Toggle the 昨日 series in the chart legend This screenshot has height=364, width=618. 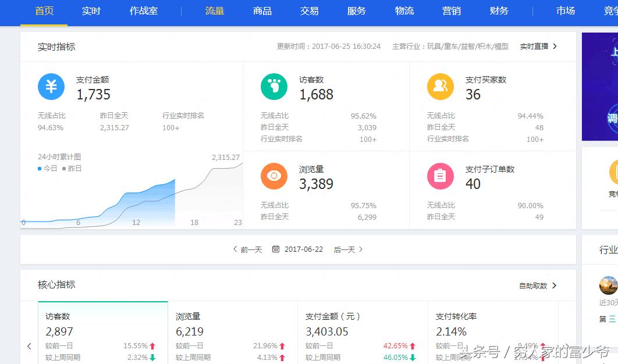(x=73, y=169)
